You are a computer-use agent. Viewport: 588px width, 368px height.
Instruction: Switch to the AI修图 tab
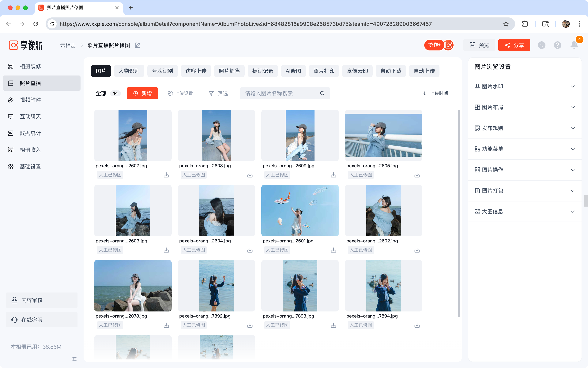(x=293, y=71)
